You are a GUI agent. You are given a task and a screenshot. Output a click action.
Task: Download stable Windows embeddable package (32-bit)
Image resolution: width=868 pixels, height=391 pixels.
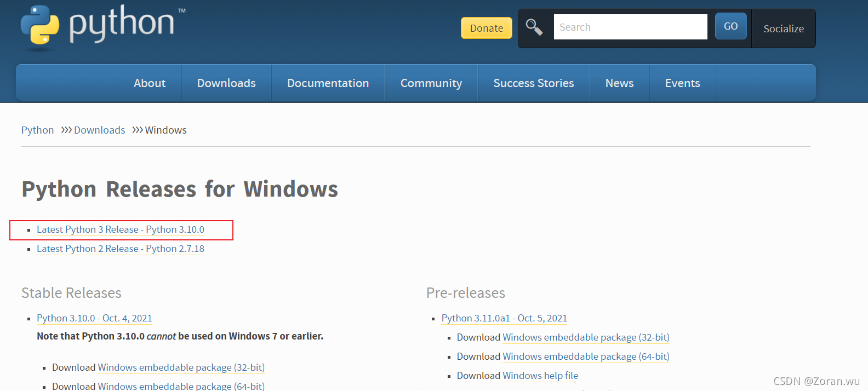click(181, 367)
